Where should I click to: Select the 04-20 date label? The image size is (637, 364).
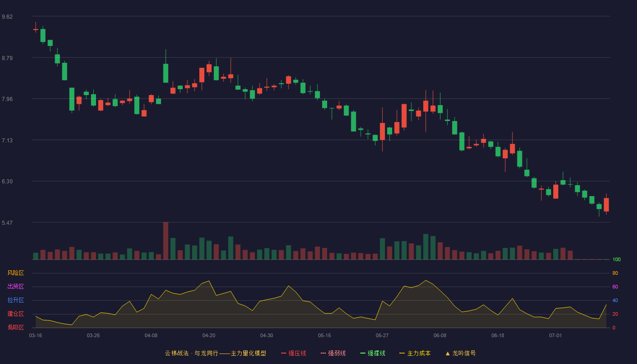tap(209, 335)
